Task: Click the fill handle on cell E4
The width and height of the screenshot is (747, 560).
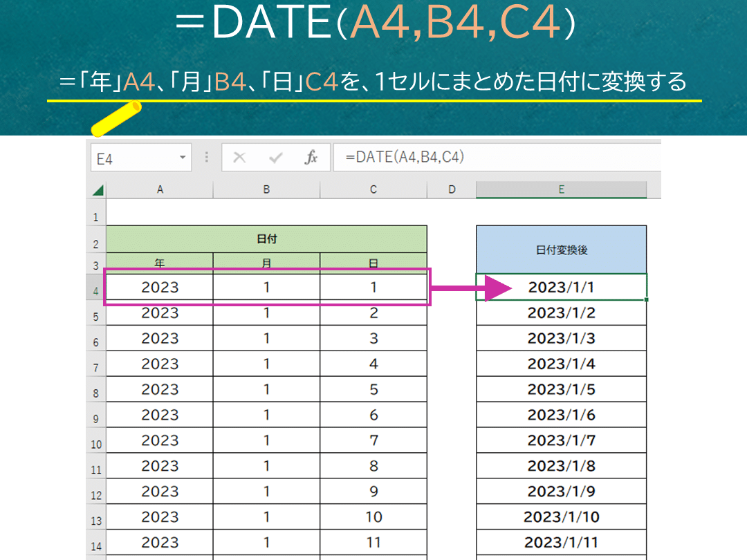Action: tap(645, 300)
